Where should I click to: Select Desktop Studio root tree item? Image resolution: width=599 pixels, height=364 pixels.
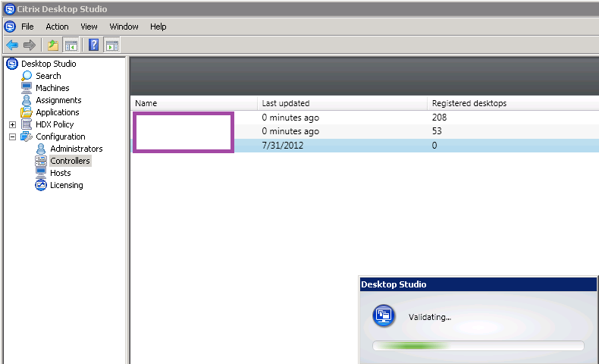coord(49,64)
